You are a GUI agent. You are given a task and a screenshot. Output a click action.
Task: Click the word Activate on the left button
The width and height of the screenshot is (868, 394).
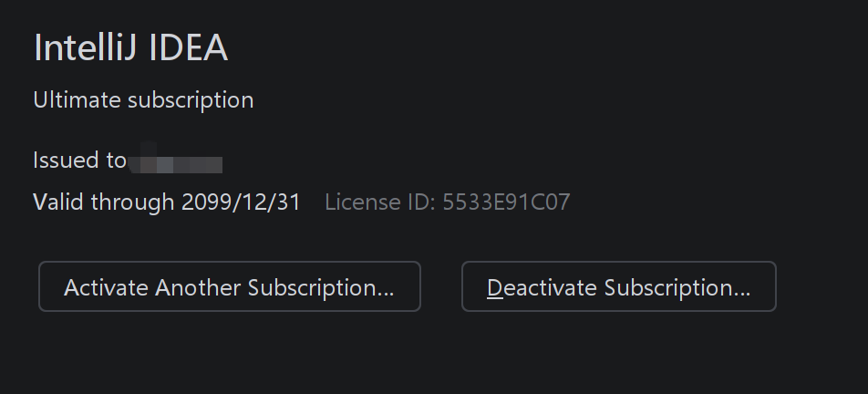pyautogui.click(x=106, y=288)
